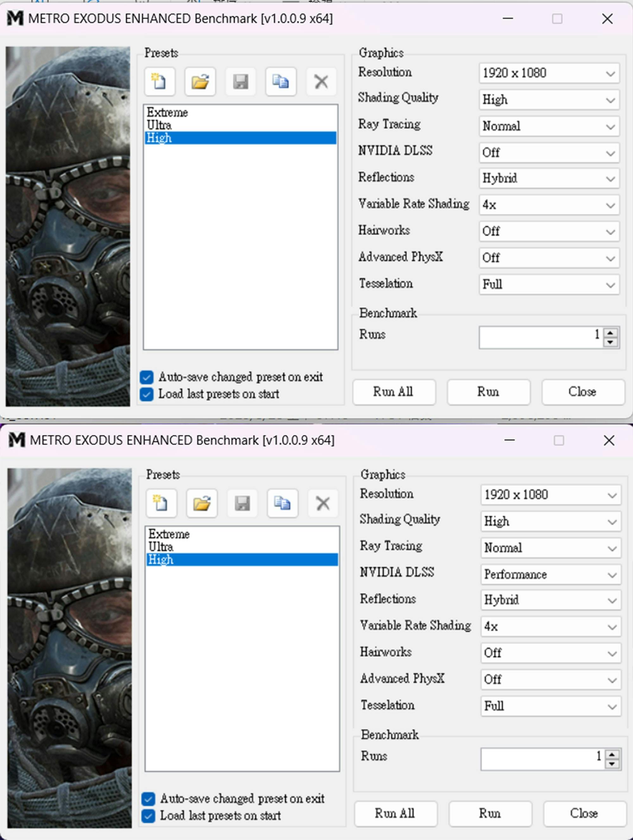Close bottom benchmark window via title bar X
The image size is (633, 840).
click(x=609, y=440)
